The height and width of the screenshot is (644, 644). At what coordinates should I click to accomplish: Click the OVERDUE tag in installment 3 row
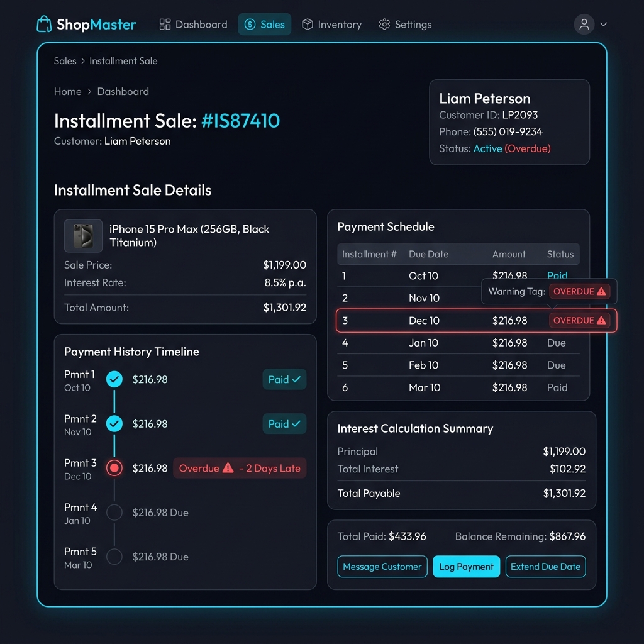579,320
